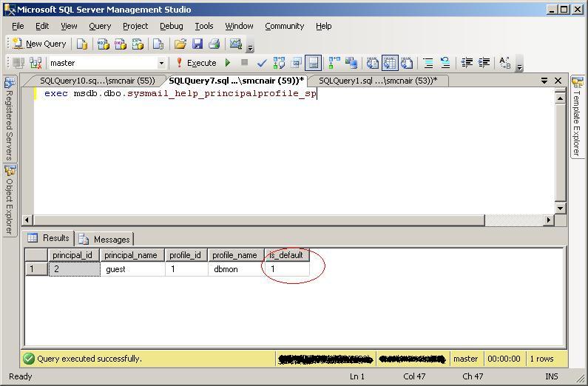Click in the query editor text line
The height and width of the screenshot is (386, 588).
click(180, 94)
